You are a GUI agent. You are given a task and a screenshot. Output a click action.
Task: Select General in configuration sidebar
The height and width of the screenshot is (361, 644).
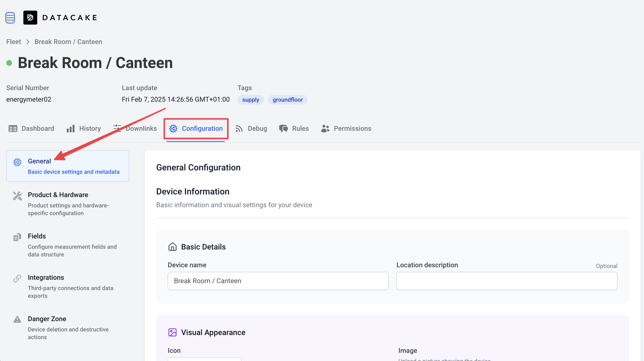[x=68, y=166]
